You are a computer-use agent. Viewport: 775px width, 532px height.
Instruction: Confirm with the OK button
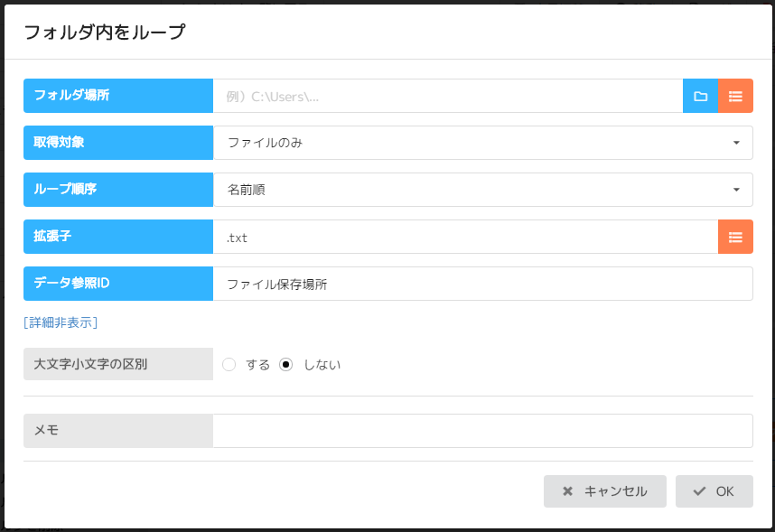point(714,491)
